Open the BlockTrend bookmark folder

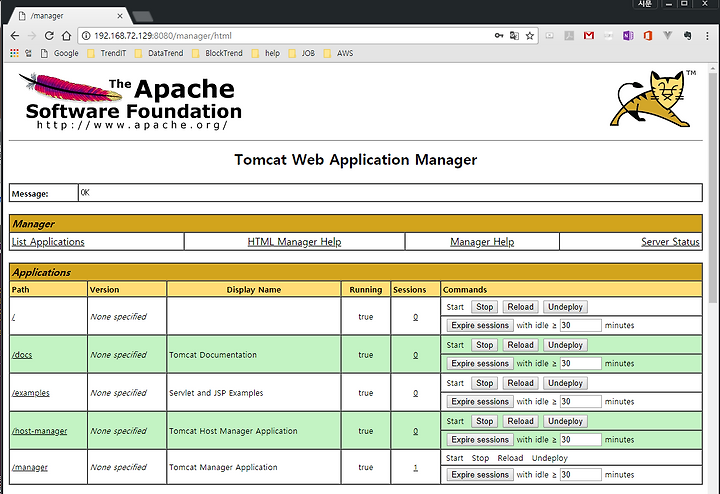click(217, 53)
